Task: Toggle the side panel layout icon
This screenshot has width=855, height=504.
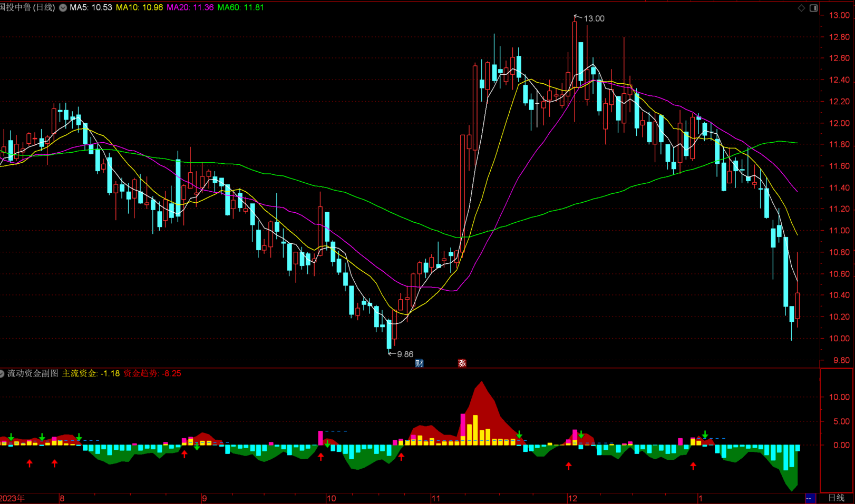Action: coord(813,8)
